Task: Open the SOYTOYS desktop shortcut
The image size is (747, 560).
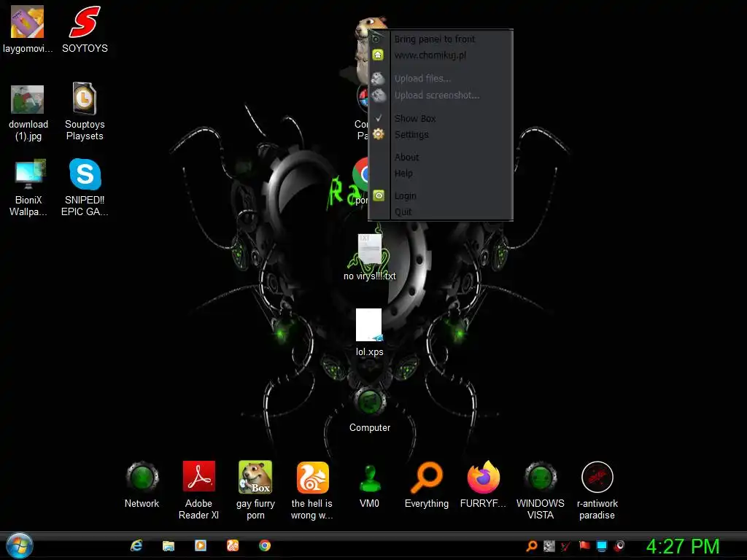Action: pos(85,29)
